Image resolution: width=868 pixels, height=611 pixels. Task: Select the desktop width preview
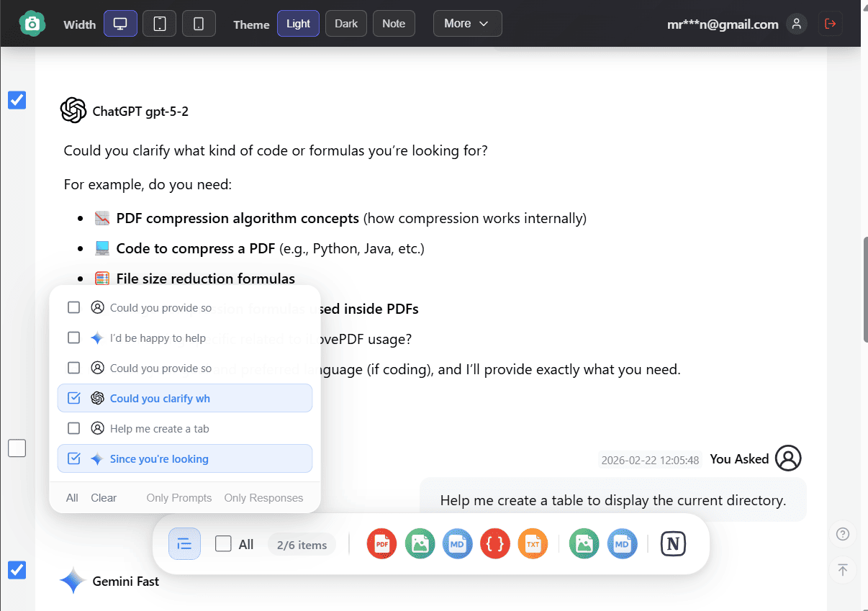[120, 23]
